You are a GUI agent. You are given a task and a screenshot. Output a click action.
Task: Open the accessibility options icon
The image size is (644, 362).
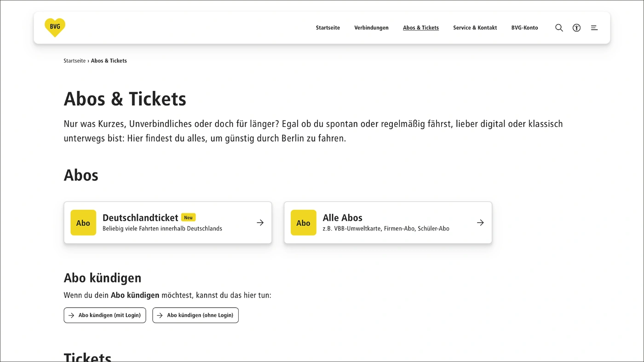[x=576, y=28]
